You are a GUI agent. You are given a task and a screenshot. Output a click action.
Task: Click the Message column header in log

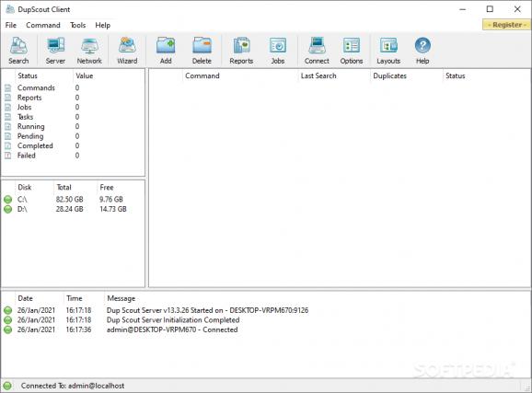[121, 298]
